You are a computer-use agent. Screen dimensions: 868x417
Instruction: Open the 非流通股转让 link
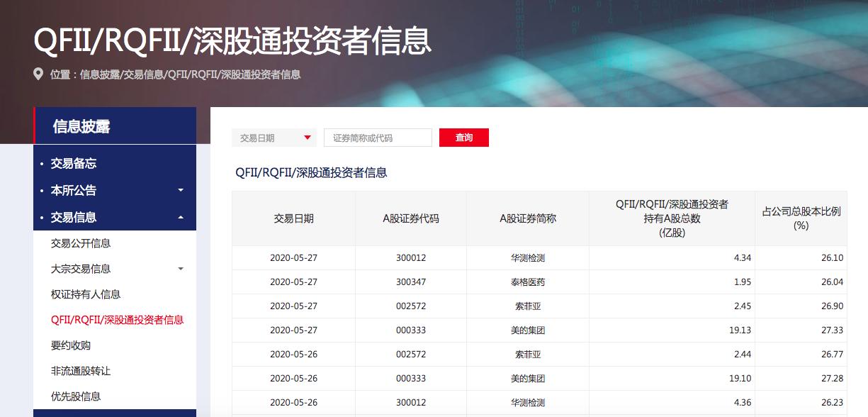coord(81,371)
